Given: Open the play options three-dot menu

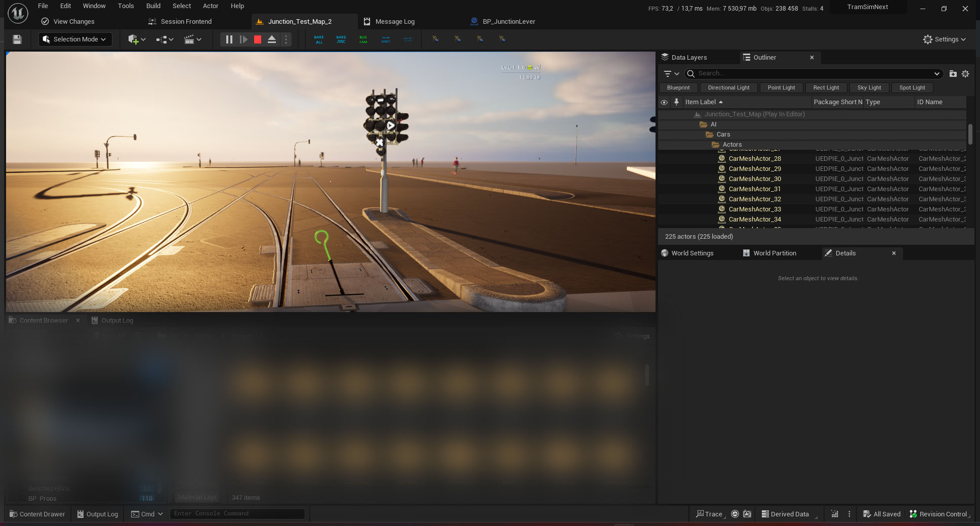Looking at the screenshot, I should tap(286, 39).
